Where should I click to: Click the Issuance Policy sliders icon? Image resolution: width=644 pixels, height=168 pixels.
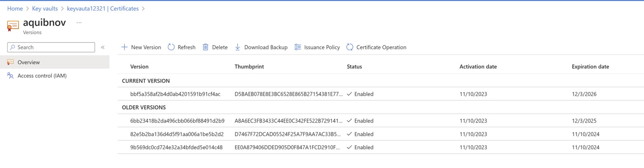click(x=298, y=47)
